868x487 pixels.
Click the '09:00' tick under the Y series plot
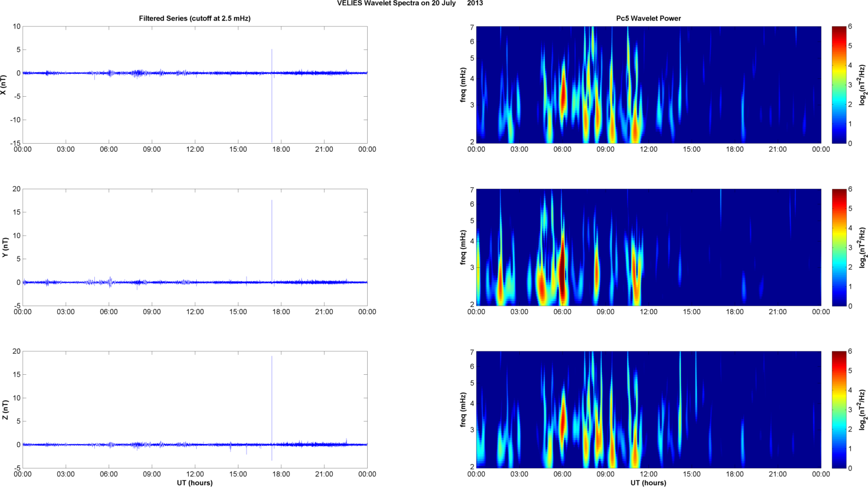click(x=152, y=312)
